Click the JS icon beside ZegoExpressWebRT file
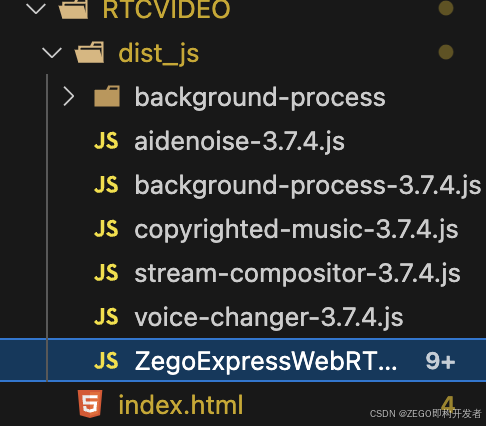Image resolution: width=486 pixels, height=426 pixels. pos(106,361)
